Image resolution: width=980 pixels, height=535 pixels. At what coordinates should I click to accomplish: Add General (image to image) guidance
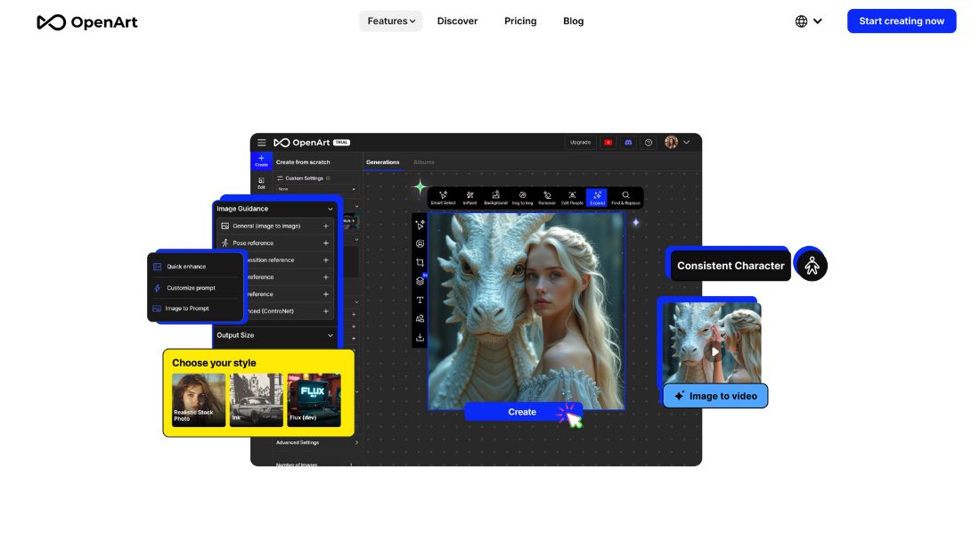click(x=325, y=226)
